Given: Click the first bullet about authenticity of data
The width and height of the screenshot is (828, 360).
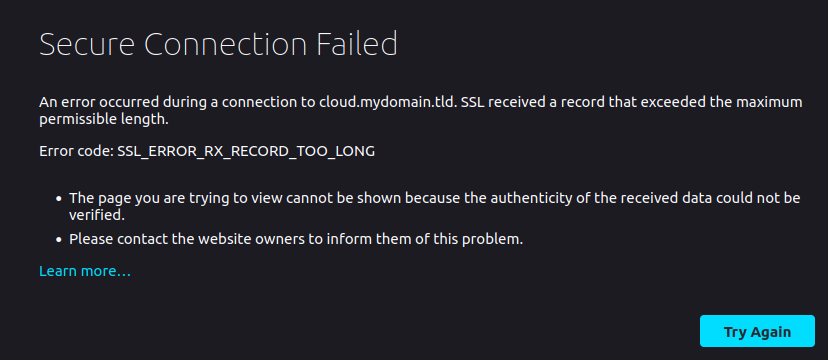Looking at the screenshot, I should pyautogui.click(x=435, y=206).
